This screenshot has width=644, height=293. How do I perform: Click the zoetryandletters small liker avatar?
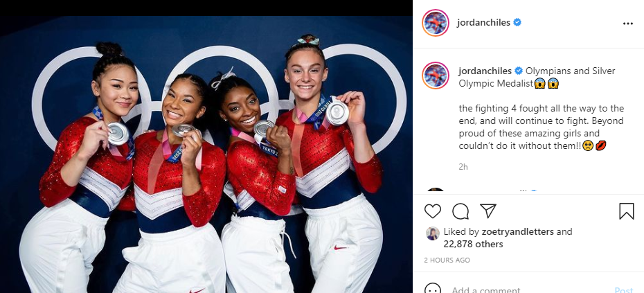433,233
